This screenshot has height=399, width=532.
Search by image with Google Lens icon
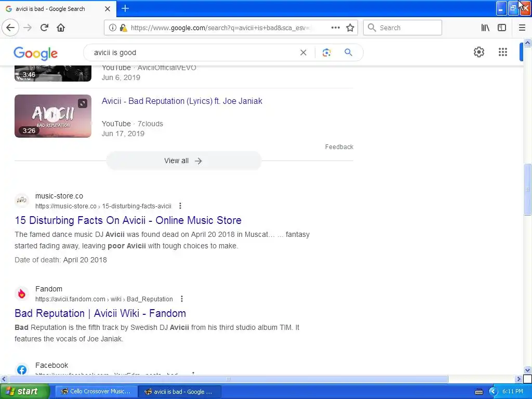(326, 52)
